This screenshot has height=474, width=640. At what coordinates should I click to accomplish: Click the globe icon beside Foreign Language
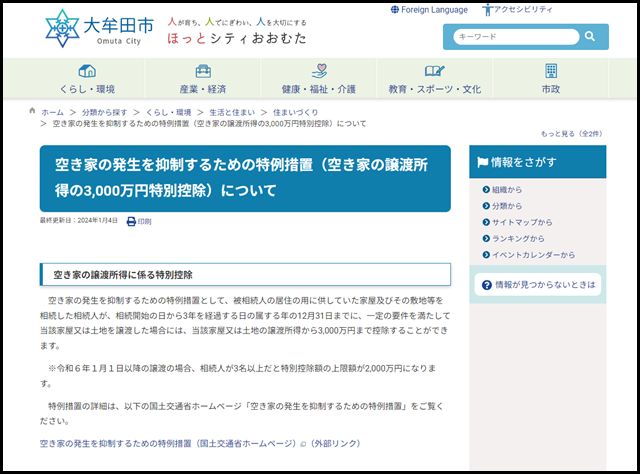tap(395, 9)
